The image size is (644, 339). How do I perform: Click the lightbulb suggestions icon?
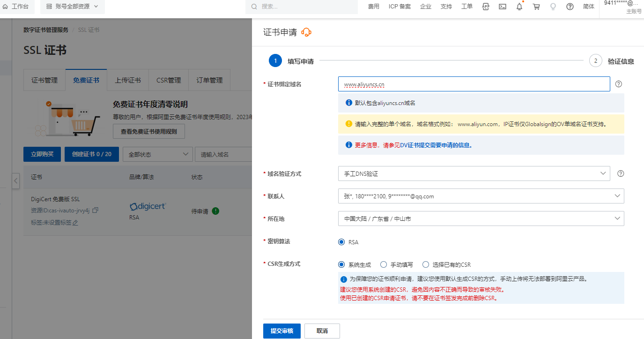(553, 7)
